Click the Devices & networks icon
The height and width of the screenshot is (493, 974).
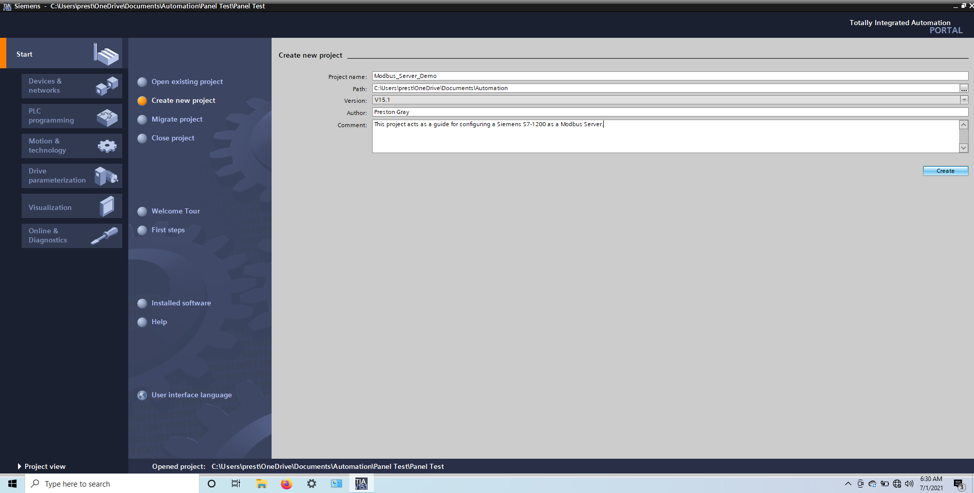tap(107, 86)
